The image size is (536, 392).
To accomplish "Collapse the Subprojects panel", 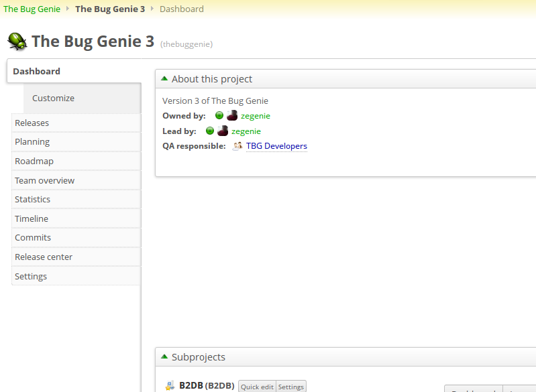I will pyautogui.click(x=164, y=356).
